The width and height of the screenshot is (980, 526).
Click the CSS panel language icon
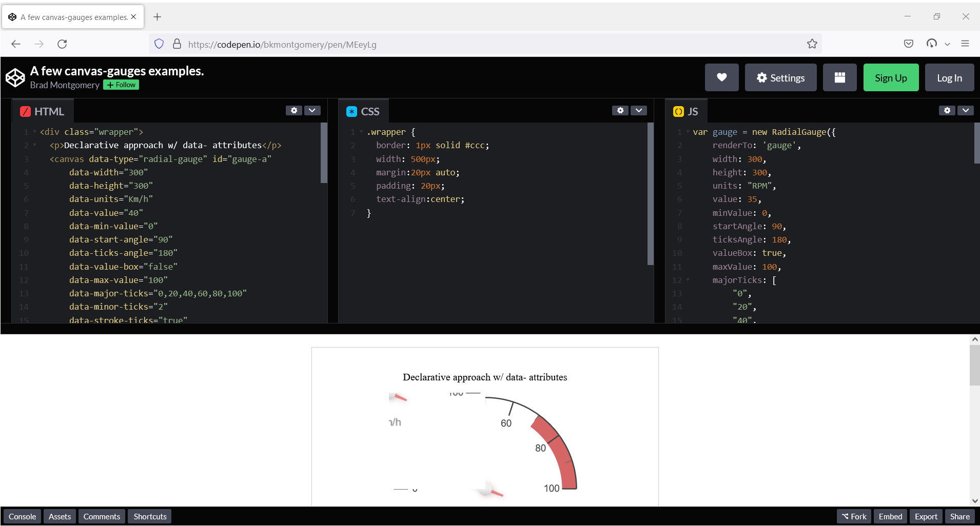[351, 111]
